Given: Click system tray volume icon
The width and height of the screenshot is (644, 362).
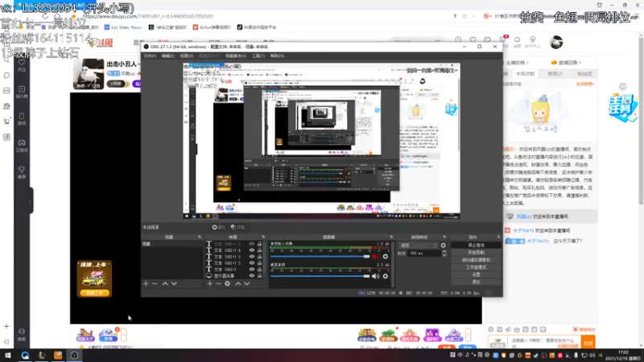Looking at the screenshot, I should [592, 356].
